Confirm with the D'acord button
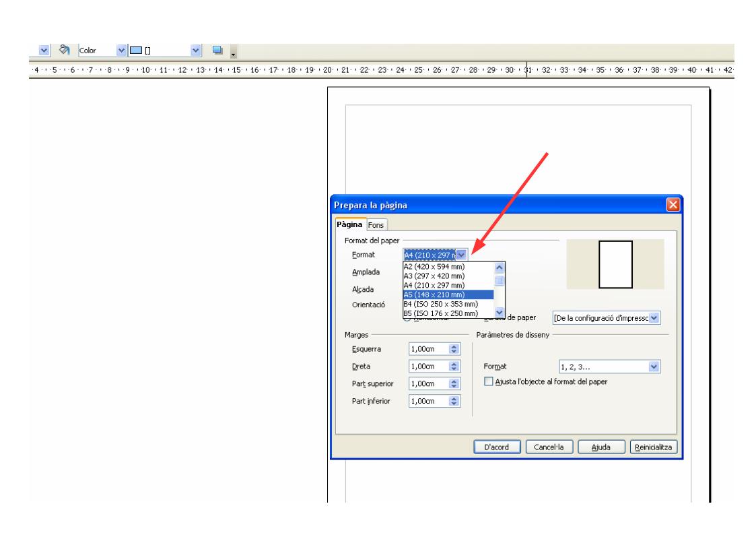The height and width of the screenshot is (535, 756). click(x=497, y=447)
